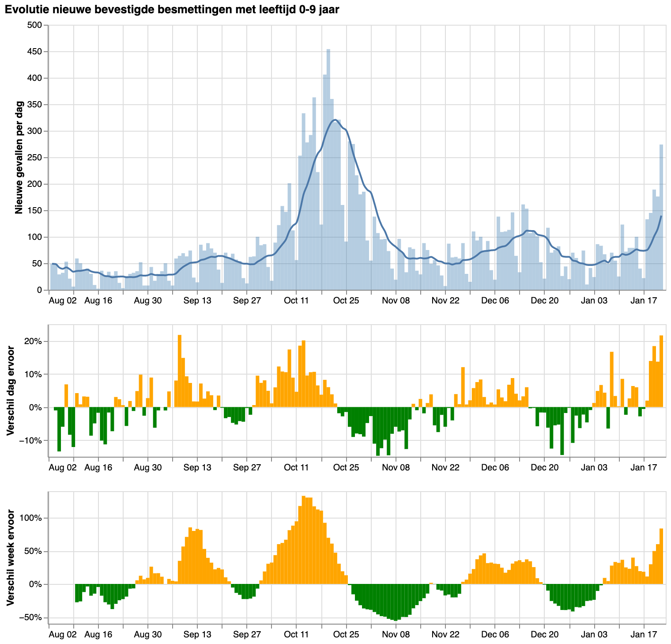The height and width of the screenshot is (644, 671).
Task: Click the deepest green November bar, bottom chart
Action: pos(395,602)
